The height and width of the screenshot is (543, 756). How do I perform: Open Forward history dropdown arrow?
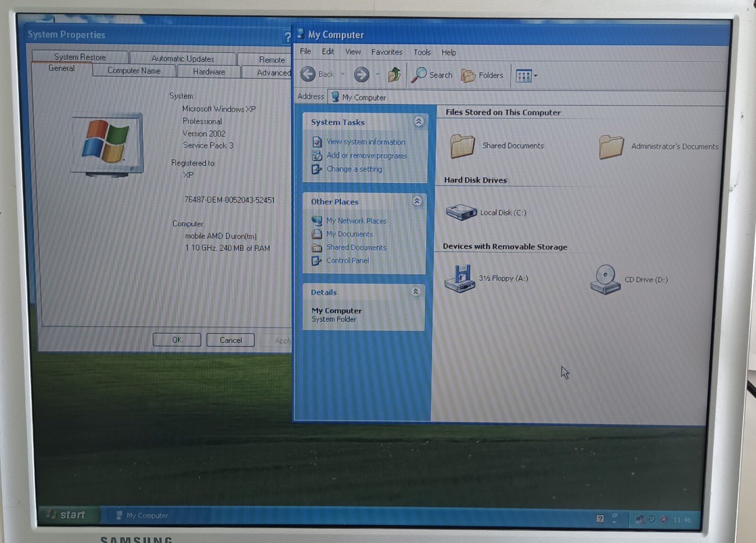pos(377,74)
